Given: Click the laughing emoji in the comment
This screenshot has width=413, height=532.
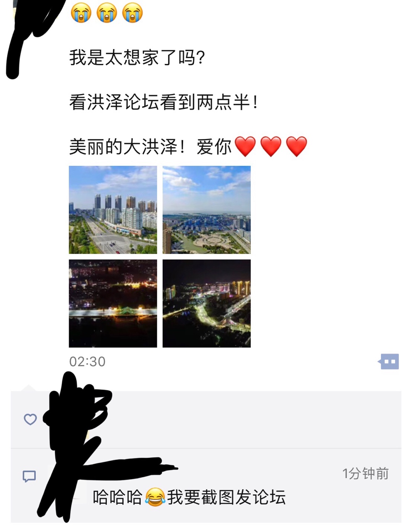Looking at the screenshot, I should tap(155, 497).
